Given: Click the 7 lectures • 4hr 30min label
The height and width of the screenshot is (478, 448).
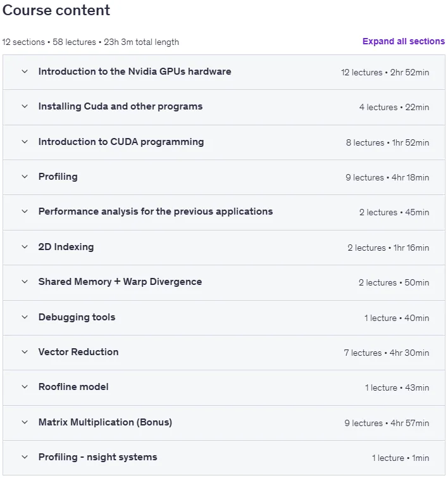Looking at the screenshot, I should (x=387, y=353).
